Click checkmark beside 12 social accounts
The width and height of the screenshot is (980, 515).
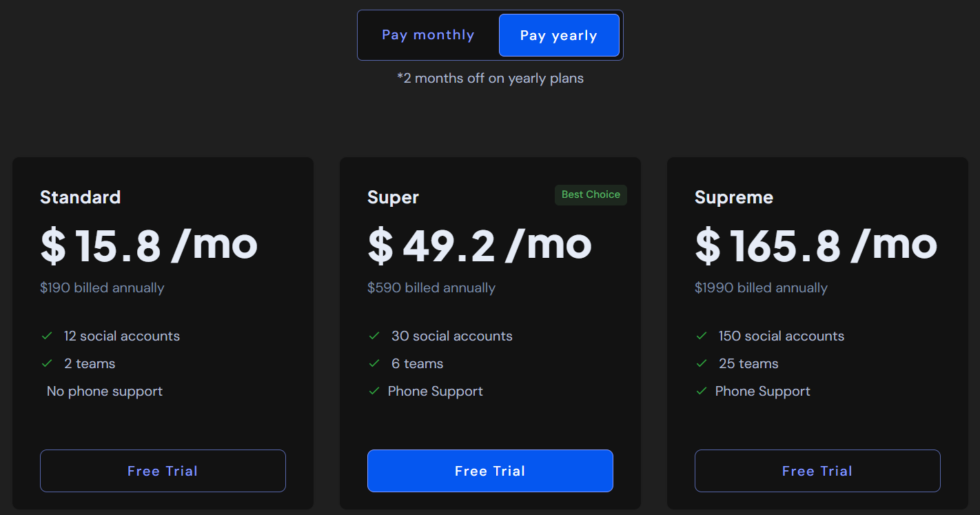(47, 336)
